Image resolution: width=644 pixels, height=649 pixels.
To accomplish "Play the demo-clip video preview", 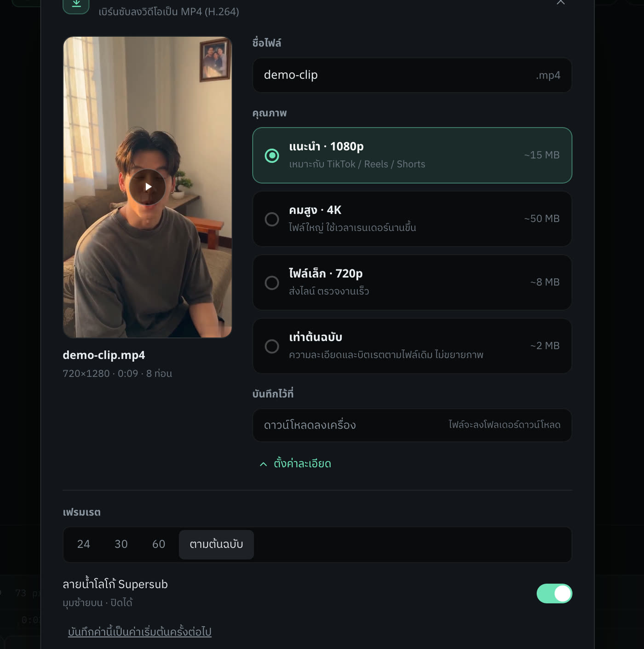I will tap(147, 187).
